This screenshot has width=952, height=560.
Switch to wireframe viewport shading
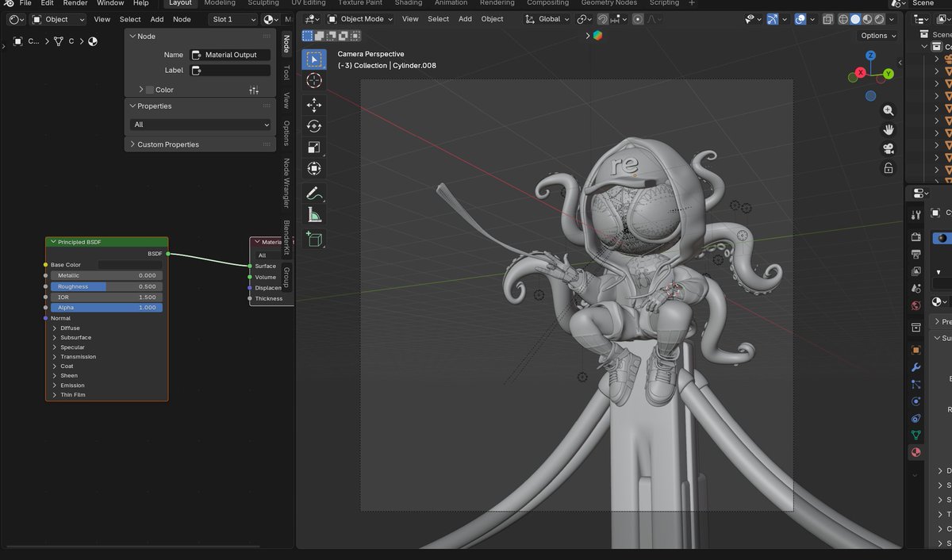pos(844,19)
